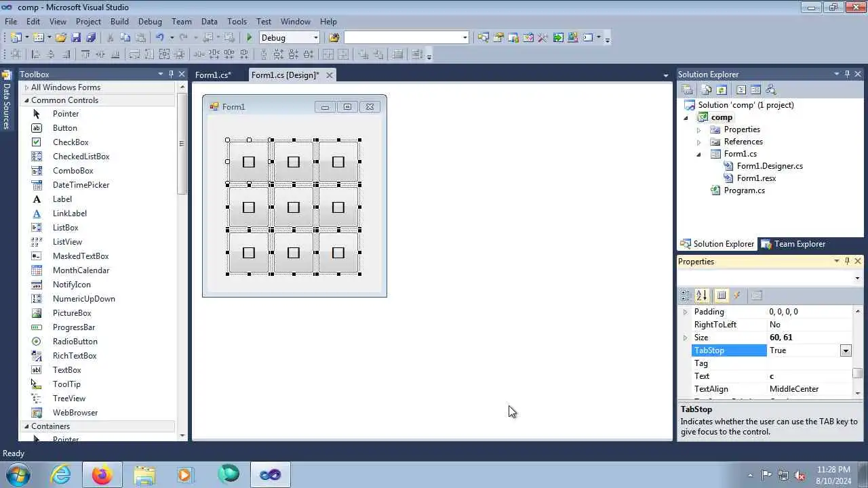Image resolution: width=868 pixels, height=488 pixels.
Task: Click the Center Horizontally layout icon
Action: tap(328, 54)
